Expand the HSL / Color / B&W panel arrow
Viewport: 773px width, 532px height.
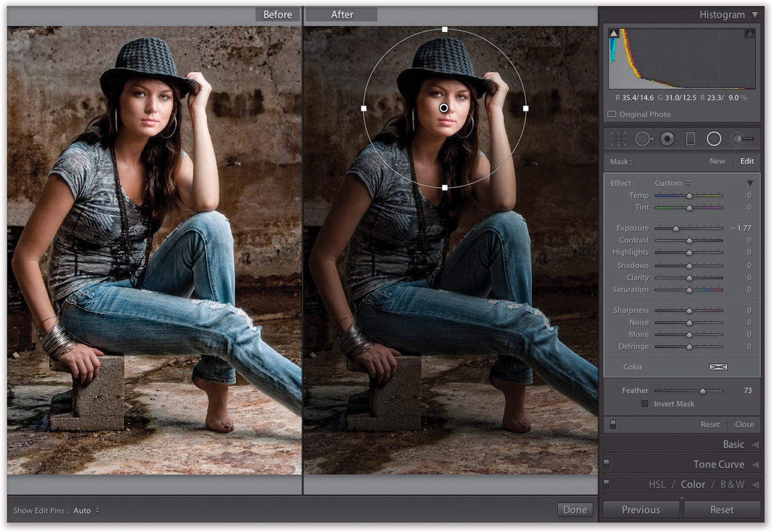[755, 485]
